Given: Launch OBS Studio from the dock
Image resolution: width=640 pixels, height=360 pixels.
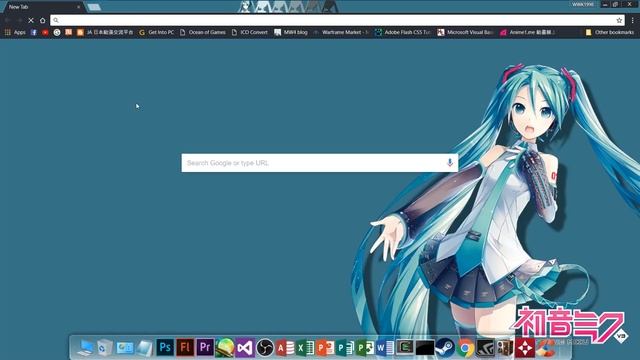Looking at the screenshot, I should [265, 348].
